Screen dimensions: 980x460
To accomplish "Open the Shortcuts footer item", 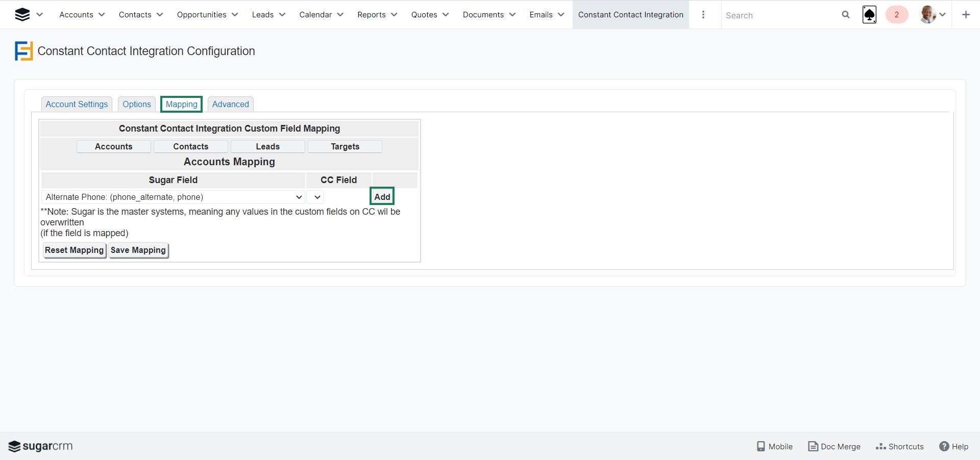I will click(x=899, y=446).
